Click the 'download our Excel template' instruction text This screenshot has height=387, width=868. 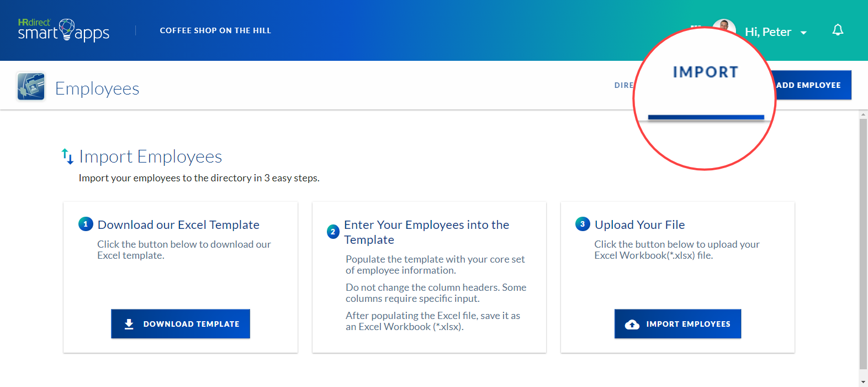tap(184, 250)
